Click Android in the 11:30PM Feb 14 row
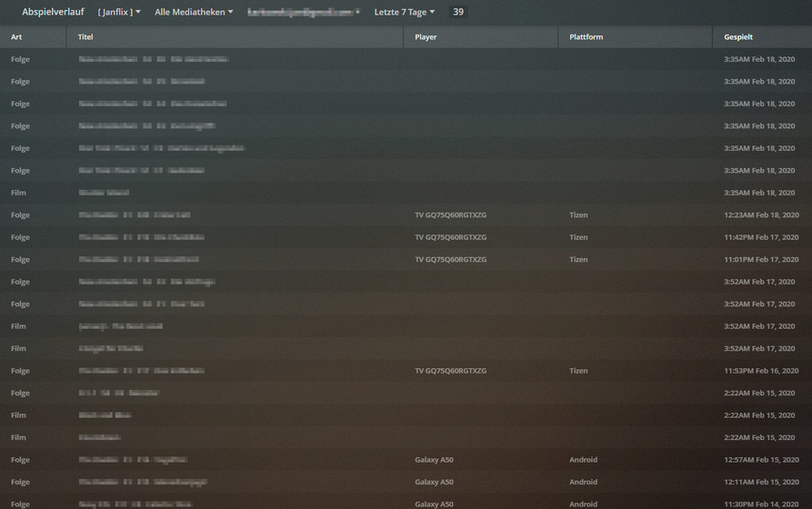The image size is (812, 509). (583, 504)
